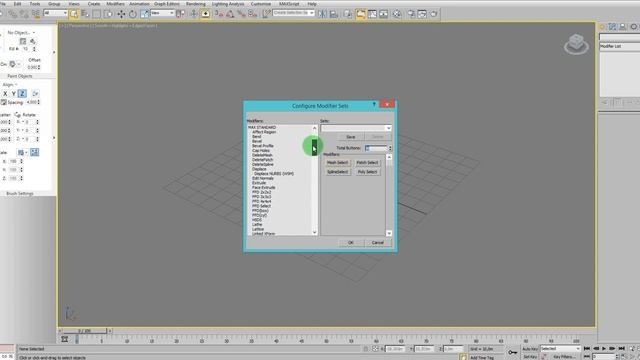Open the Tools menu
Screen dimensions: 640x360
click(35, 4)
